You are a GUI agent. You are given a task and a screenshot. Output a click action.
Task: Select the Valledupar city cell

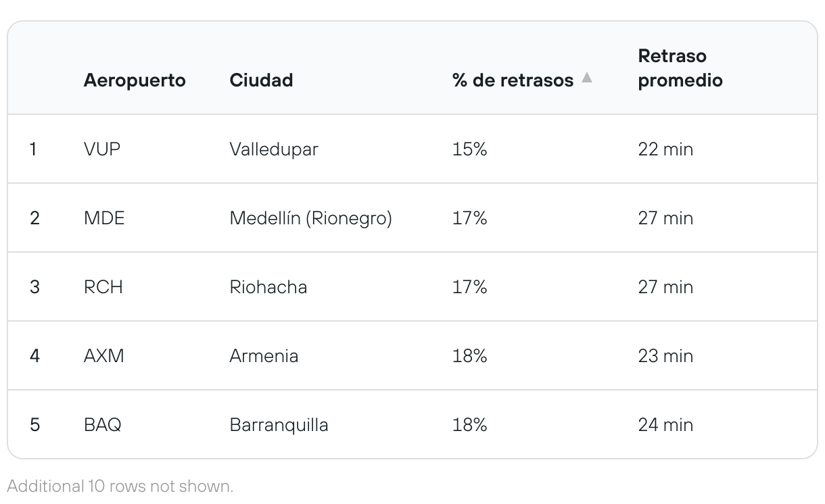(x=273, y=149)
